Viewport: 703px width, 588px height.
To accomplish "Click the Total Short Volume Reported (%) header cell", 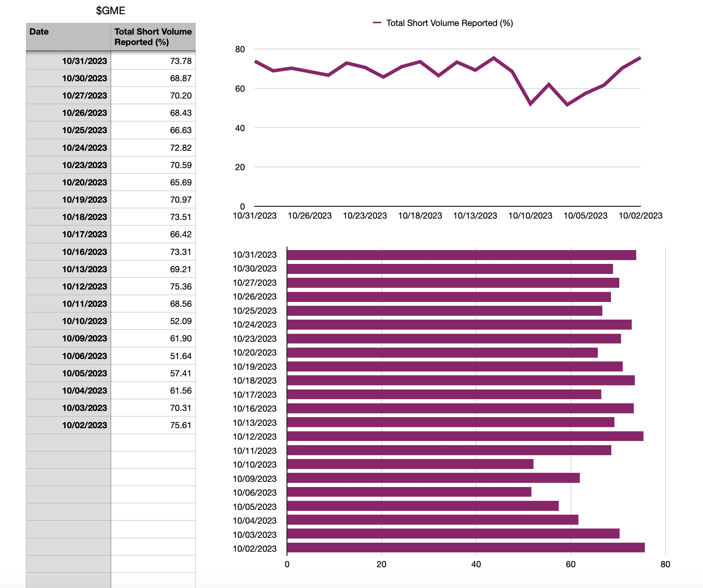I will pos(153,37).
